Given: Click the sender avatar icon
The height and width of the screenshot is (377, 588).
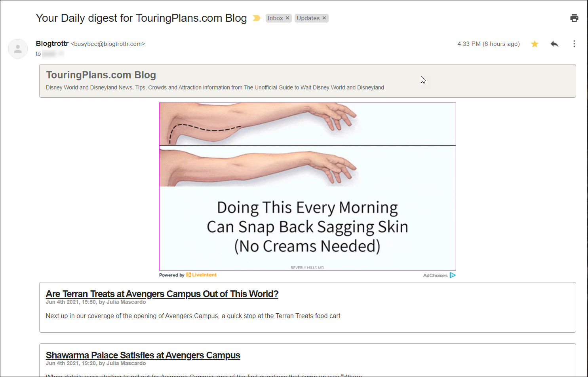Looking at the screenshot, I should coord(18,49).
